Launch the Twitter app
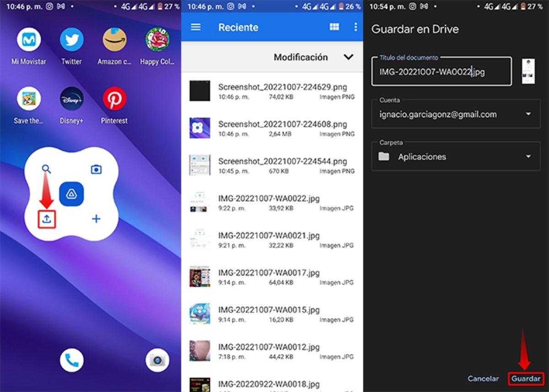 (x=71, y=40)
